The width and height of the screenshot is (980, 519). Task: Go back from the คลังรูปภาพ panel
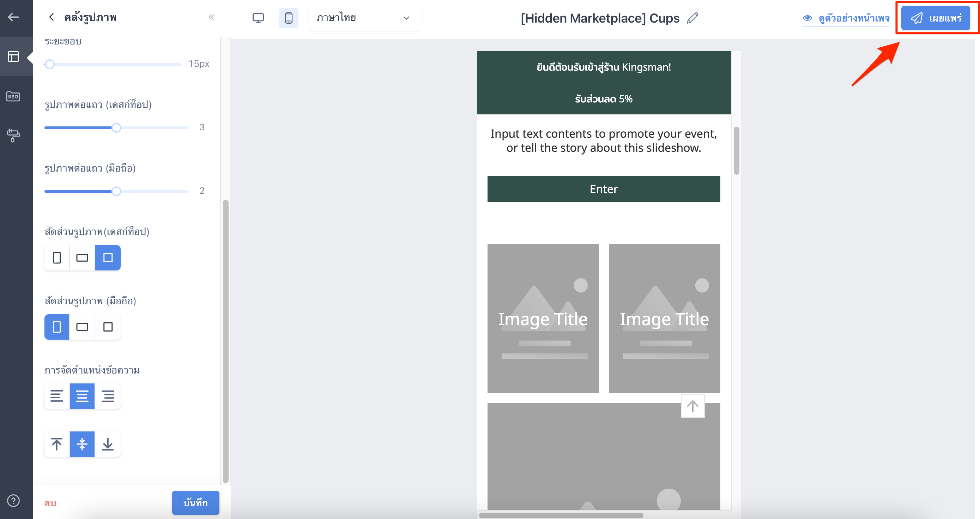52,17
